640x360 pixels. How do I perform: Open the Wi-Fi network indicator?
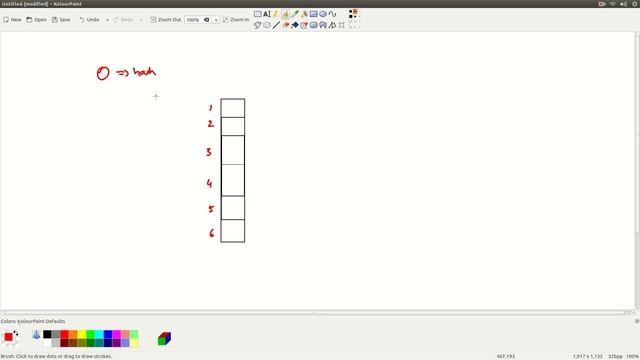click(612, 4)
